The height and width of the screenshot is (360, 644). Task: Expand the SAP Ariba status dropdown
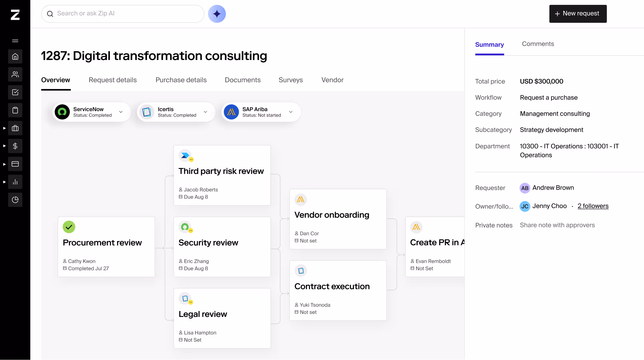click(x=291, y=112)
